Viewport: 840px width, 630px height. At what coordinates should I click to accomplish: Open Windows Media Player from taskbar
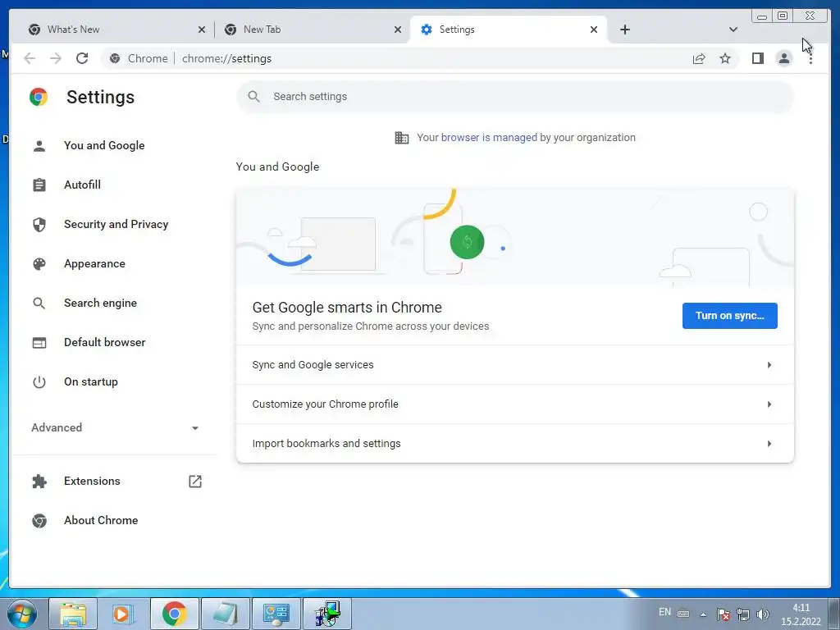(123, 614)
